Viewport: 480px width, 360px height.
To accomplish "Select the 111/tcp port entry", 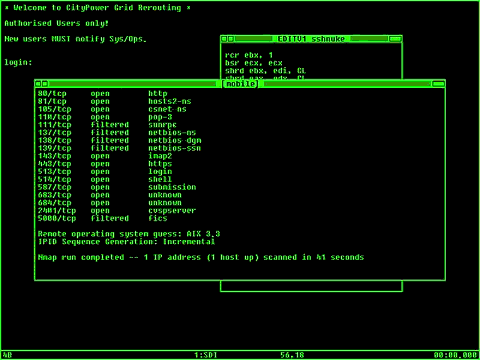I will pos(54,125).
